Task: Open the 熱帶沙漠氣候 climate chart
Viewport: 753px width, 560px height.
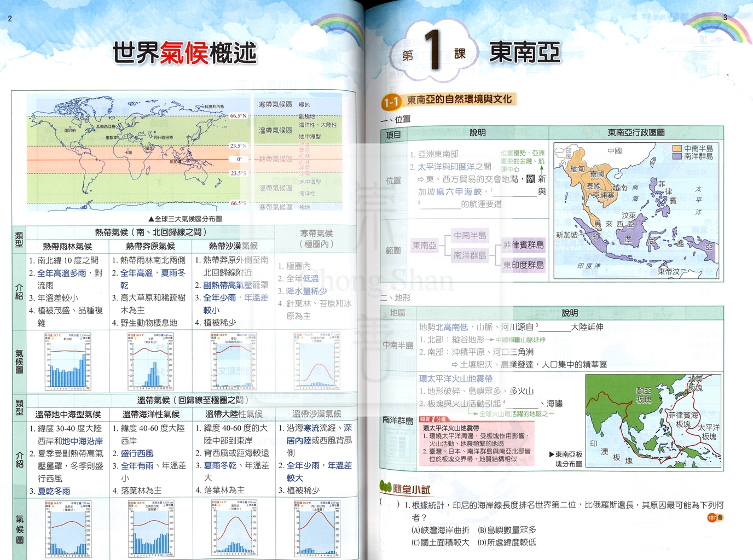Action: [x=234, y=361]
